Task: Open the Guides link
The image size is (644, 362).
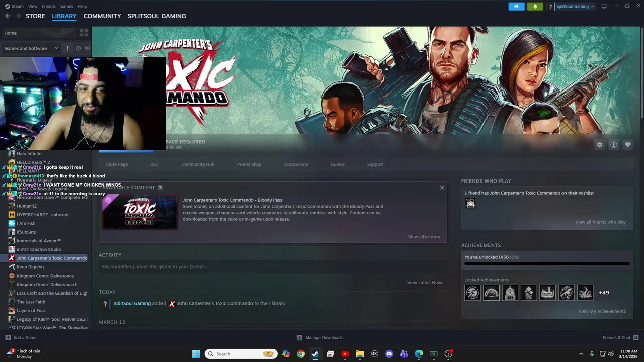Action: pyautogui.click(x=338, y=164)
